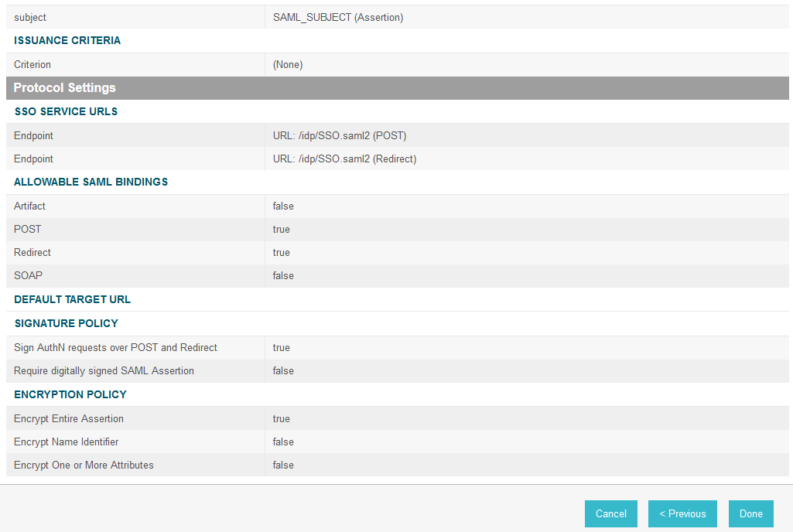
Task: Select the 'SOAP' binding label
Action: point(29,275)
